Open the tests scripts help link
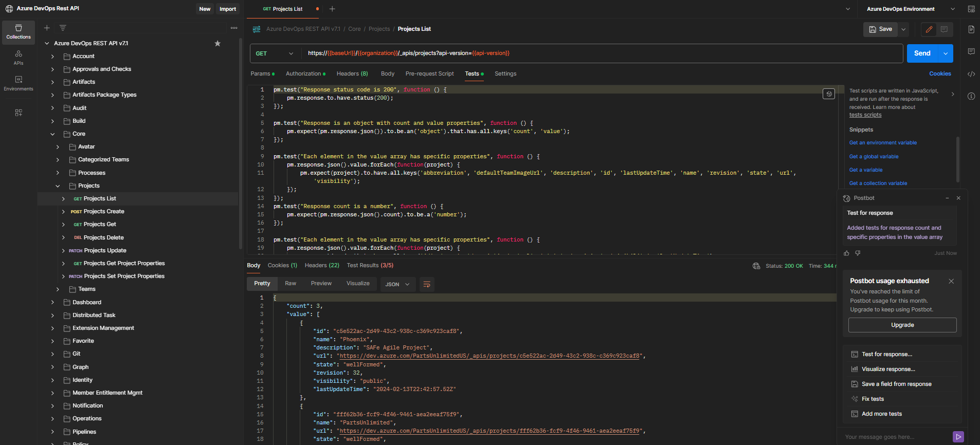The image size is (980, 445). [865, 115]
